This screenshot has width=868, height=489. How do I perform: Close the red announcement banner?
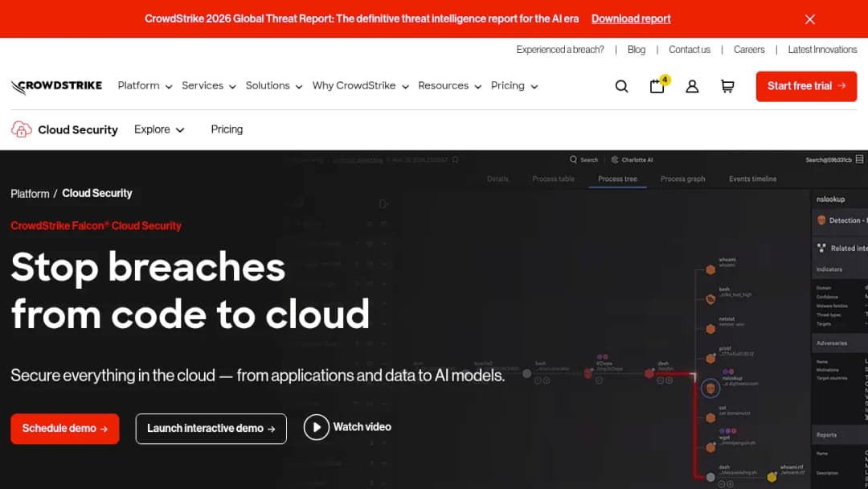pyautogui.click(x=810, y=19)
